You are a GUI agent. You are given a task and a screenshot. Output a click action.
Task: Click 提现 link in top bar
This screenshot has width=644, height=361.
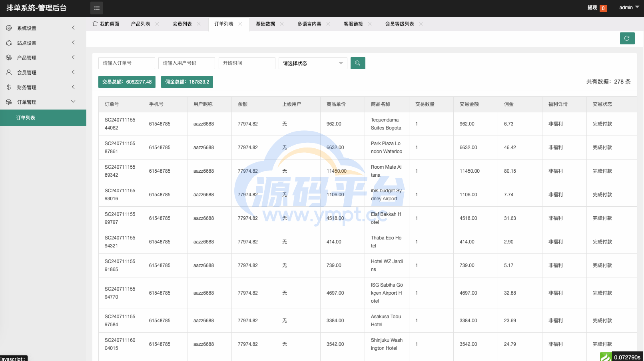[x=592, y=8]
